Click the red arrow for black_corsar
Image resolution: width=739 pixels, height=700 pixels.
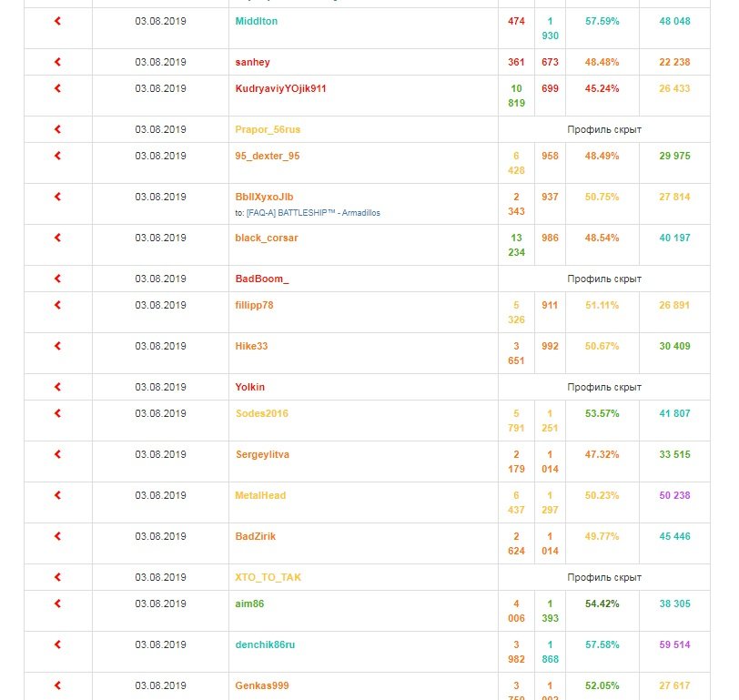coord(57,238)
